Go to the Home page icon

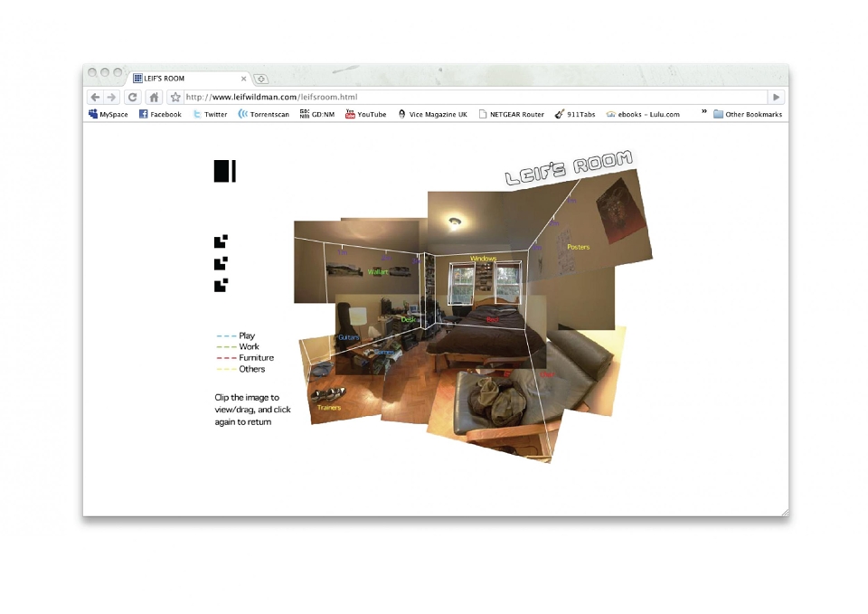coord(154,98)
